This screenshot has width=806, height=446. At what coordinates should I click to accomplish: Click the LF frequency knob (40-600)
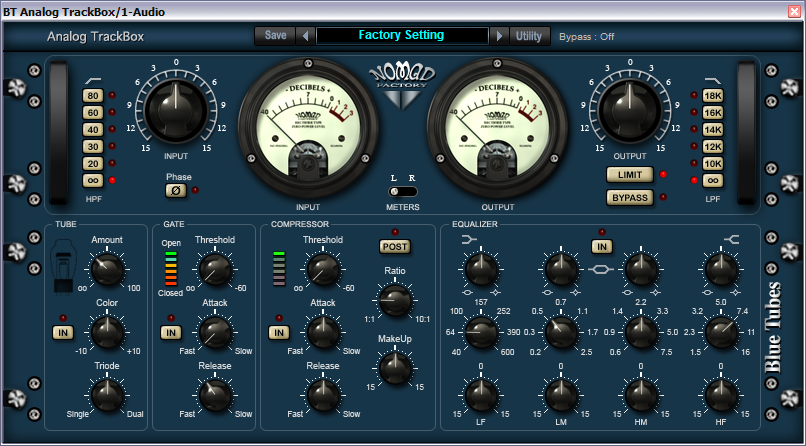[481, 332]
